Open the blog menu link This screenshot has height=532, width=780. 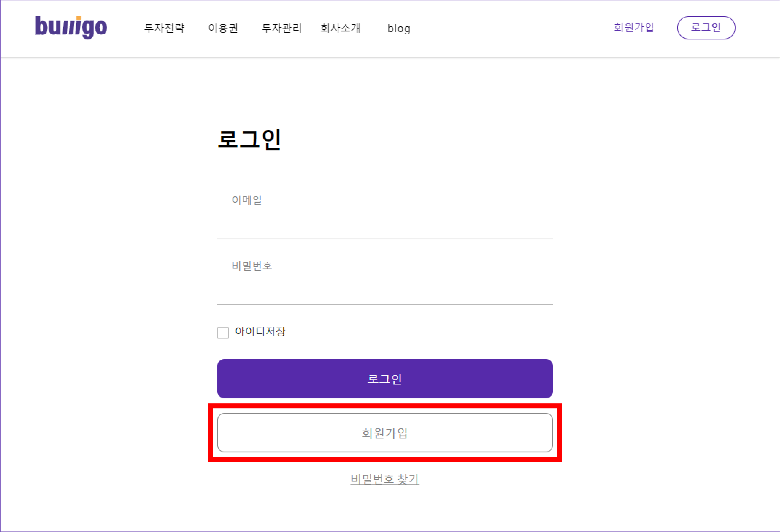399,29
